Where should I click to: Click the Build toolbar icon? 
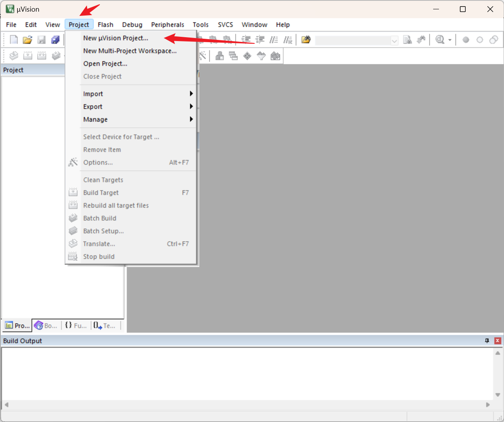[27, 56]
